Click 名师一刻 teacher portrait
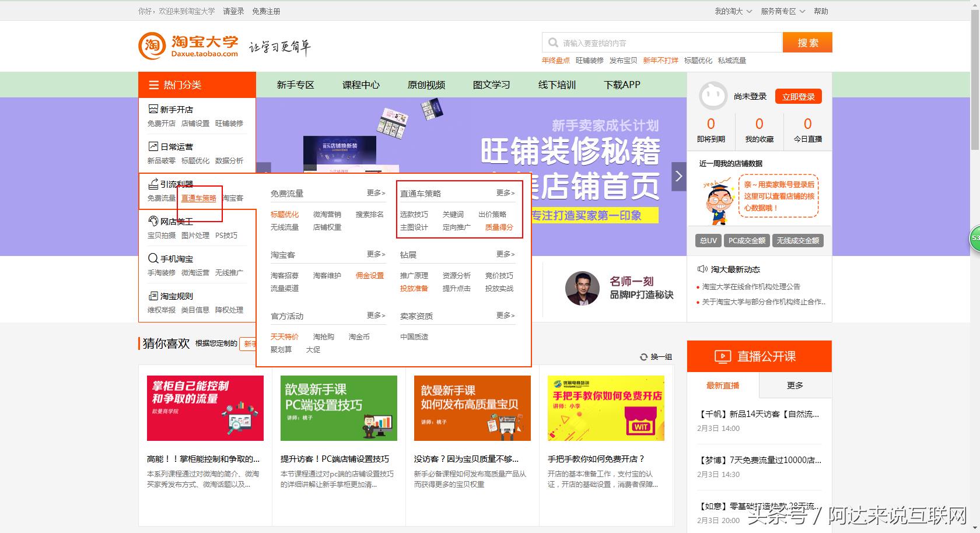This screenshot has height=533, width=980. pos(582,288)
